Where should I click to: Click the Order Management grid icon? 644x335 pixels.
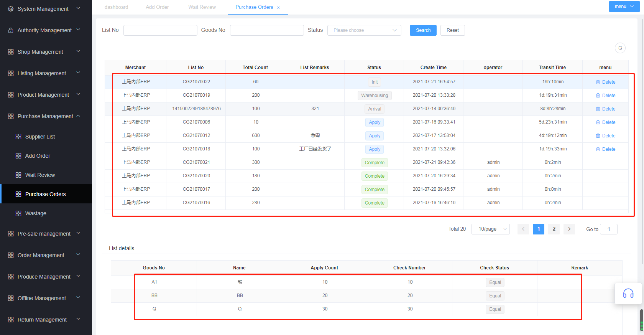click(11, 255)
